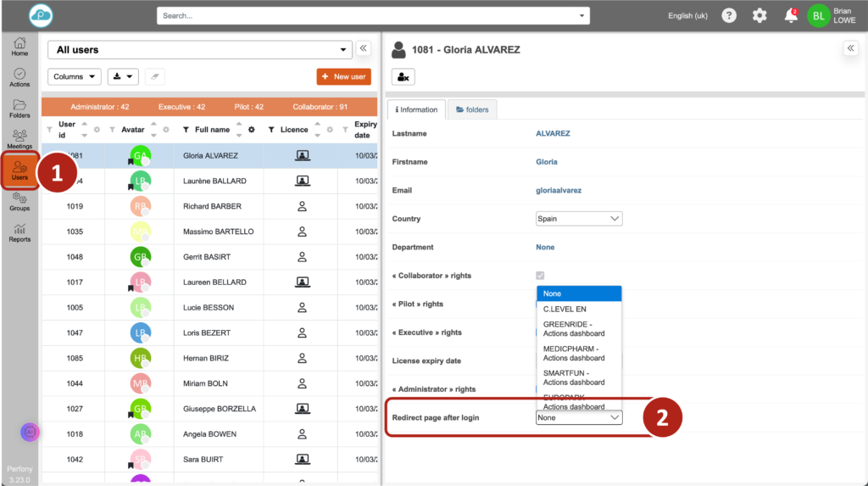868x486 pixels.
Task: Open the Folders section in sidebar
Action: tap(19, 109)
